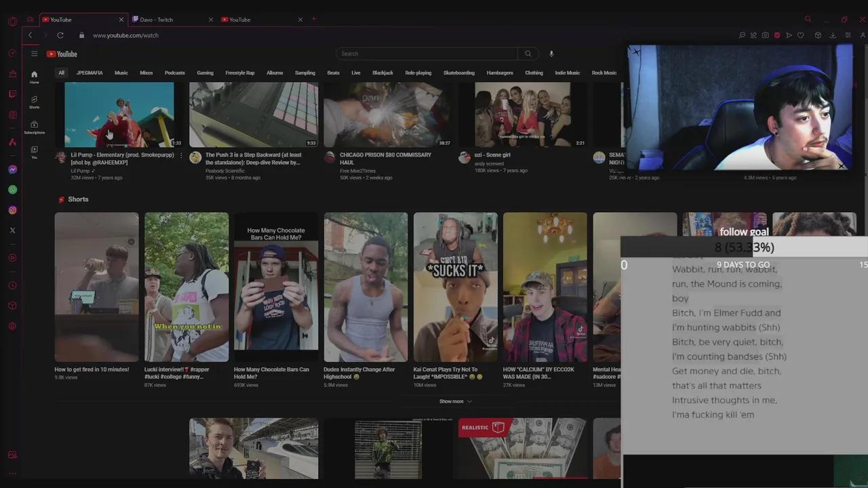Open browser tab search icon
The height and width of the screenshot is (488, 868).
coord(808,19)
